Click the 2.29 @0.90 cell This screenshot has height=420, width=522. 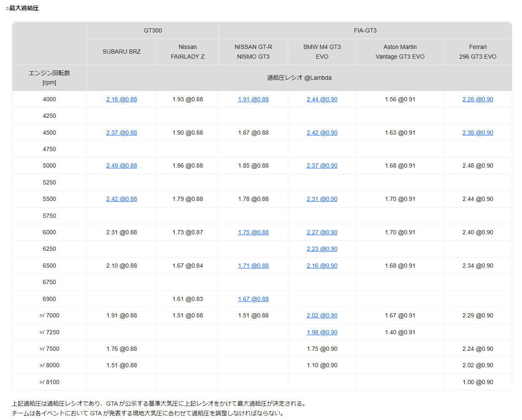click(478, 315)
